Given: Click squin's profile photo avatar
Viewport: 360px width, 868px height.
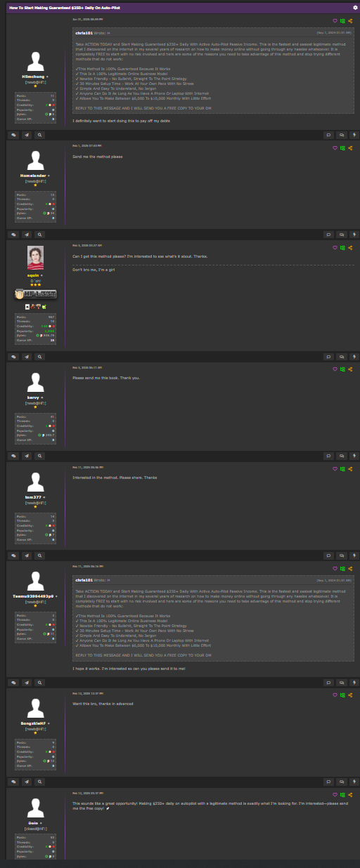Looking at the screenshot, I should (x=36, y=258).
